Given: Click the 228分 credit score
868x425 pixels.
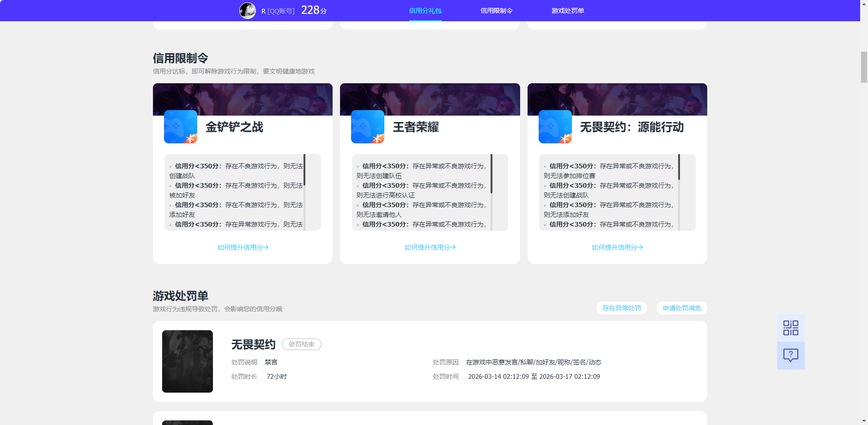Looking at the screenshot, I should coord(314,10).
